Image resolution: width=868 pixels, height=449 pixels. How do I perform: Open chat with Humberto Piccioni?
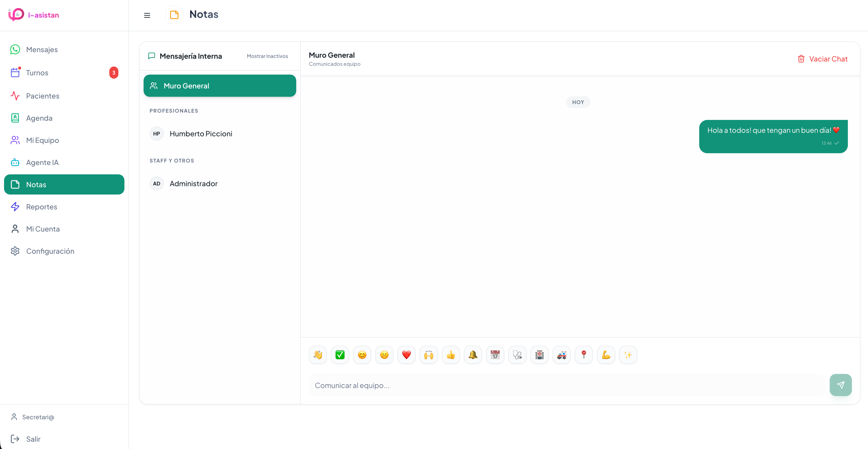pyautogui.click(x=220, y=134)
